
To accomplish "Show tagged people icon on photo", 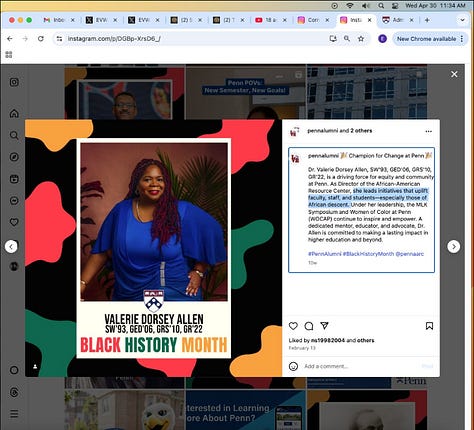I will 35,367.
